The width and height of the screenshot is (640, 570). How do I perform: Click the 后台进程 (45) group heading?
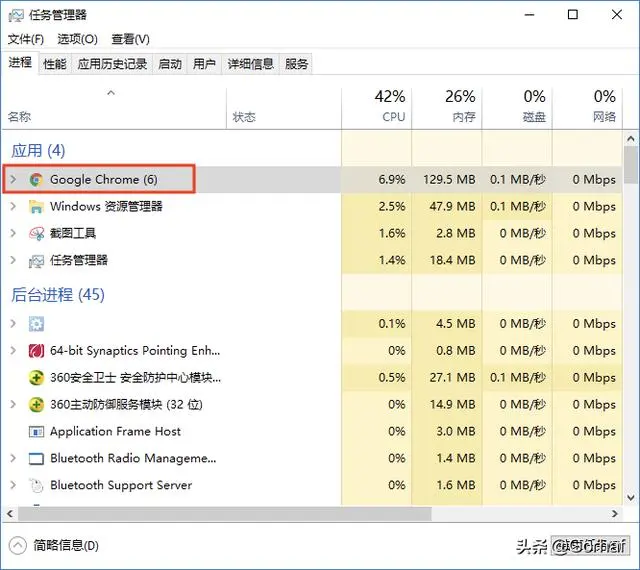click(x=58, y=295)
